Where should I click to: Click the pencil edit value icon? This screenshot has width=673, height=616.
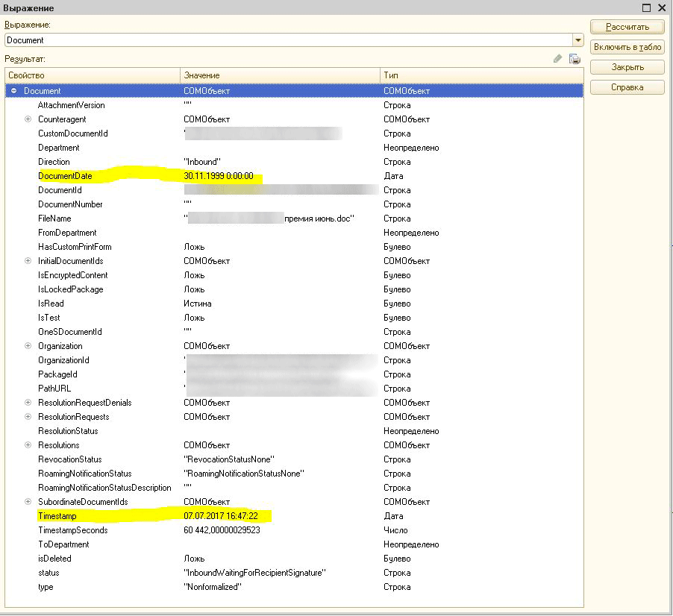(x=556, y=58)
